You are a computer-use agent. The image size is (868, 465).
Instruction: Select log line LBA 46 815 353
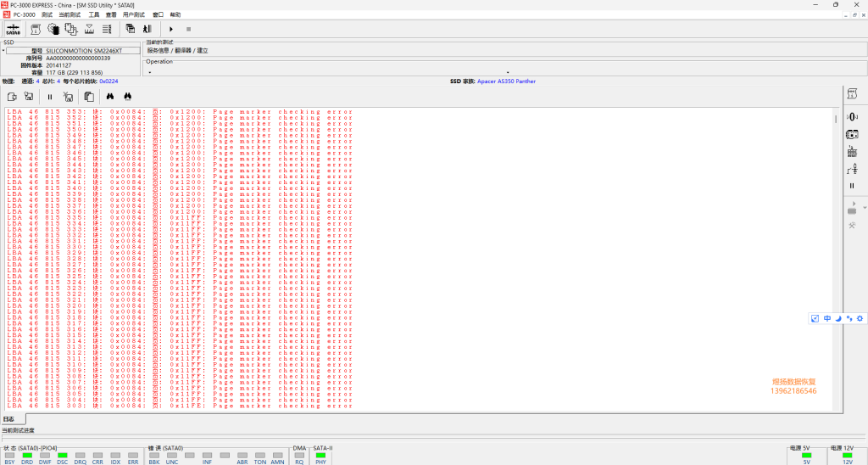tap(180, 112)
